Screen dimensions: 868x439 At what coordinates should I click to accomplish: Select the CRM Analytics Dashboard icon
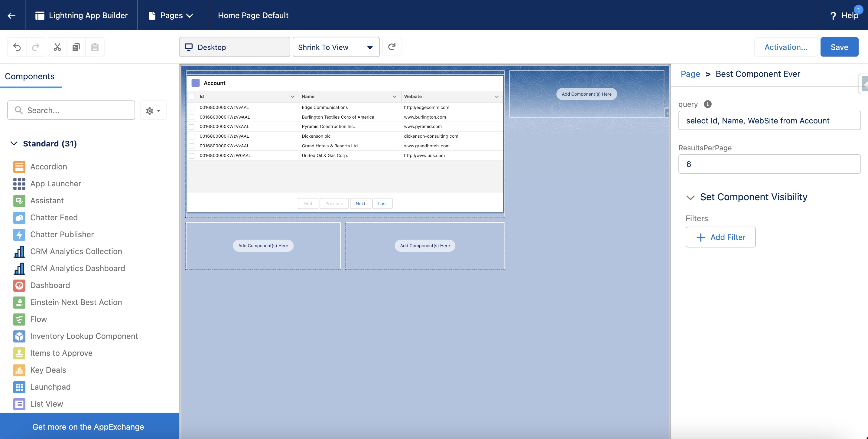click(x=19, y=268)
